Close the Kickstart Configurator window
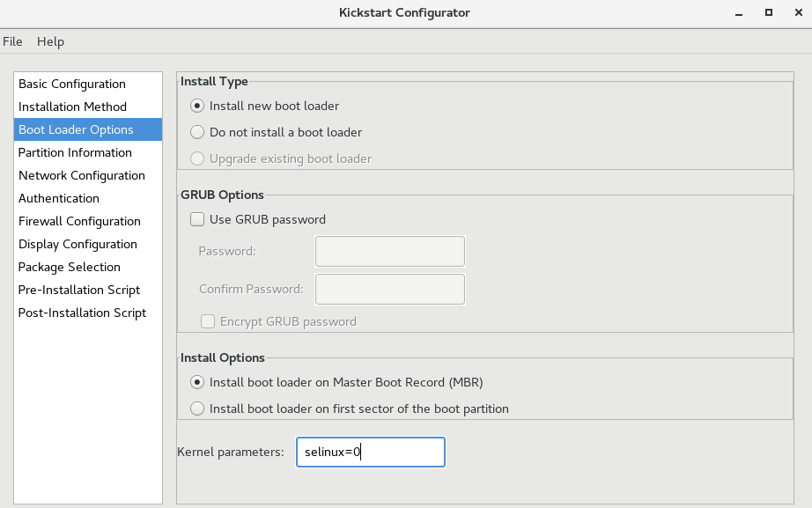The image size is (812, 508). 798,12
